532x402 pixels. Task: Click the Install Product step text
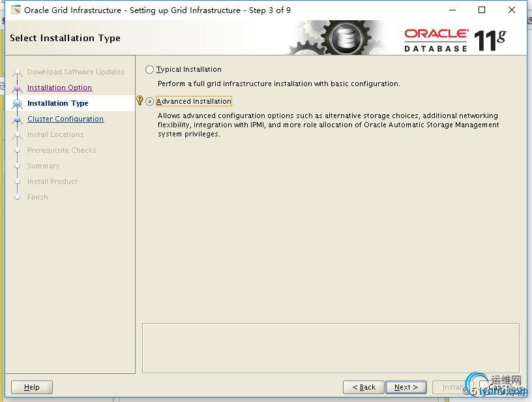(x=52, y=181)
